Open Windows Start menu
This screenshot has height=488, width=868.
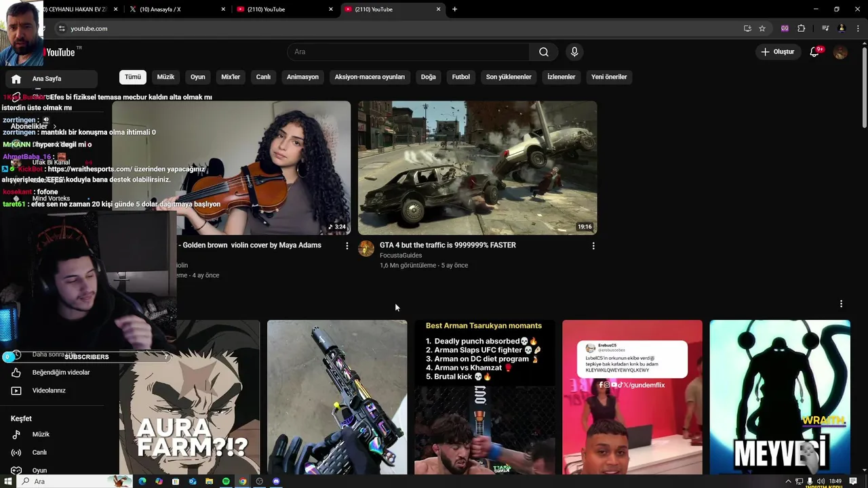[x=8, y=481]
